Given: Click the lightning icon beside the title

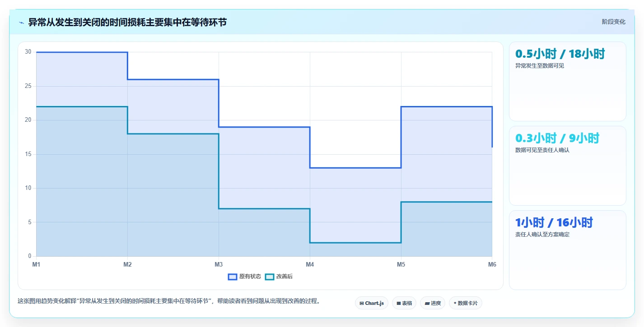Looking at the screenshot, I should click(21, 22).
